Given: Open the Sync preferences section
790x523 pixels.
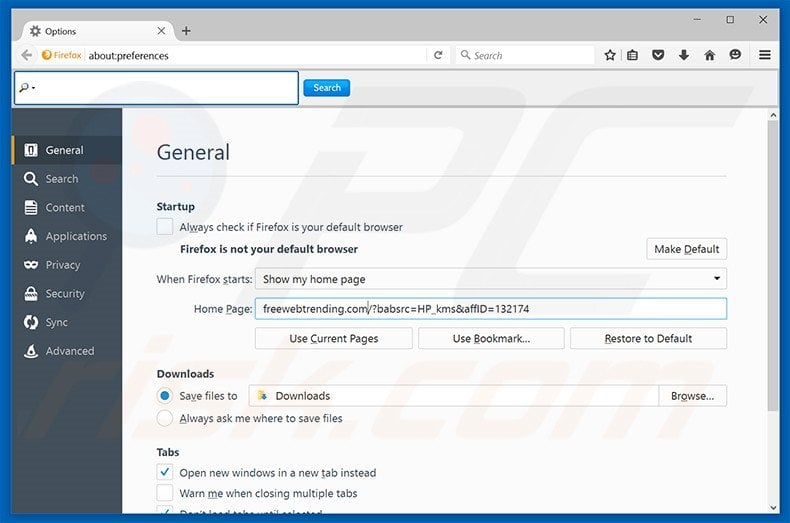Looking at the screenshot, I should tap(67, 322).
